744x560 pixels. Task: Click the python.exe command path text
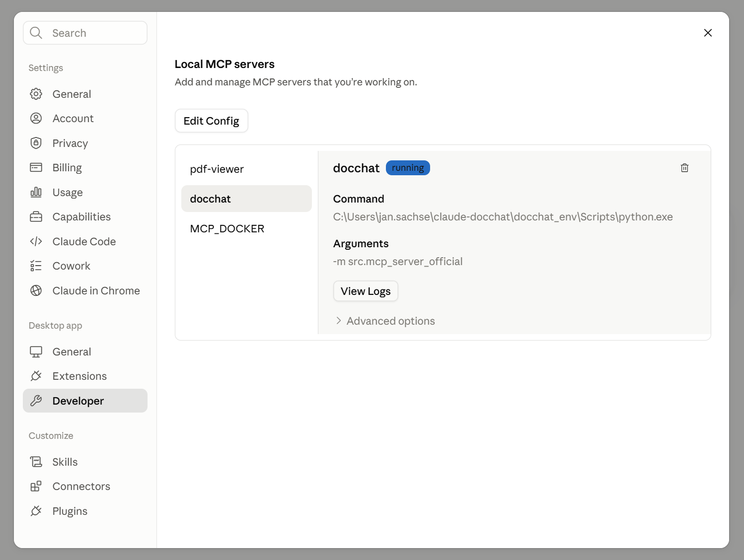tap(503, 216)
